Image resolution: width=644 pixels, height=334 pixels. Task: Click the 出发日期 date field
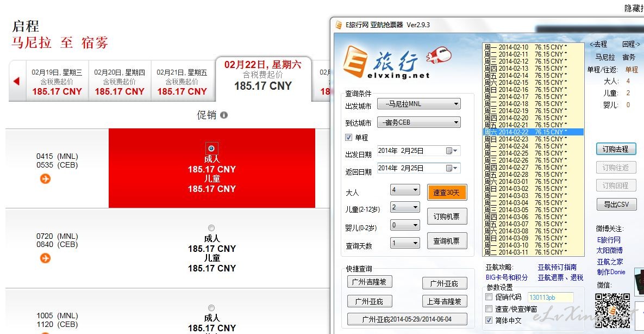418,151
